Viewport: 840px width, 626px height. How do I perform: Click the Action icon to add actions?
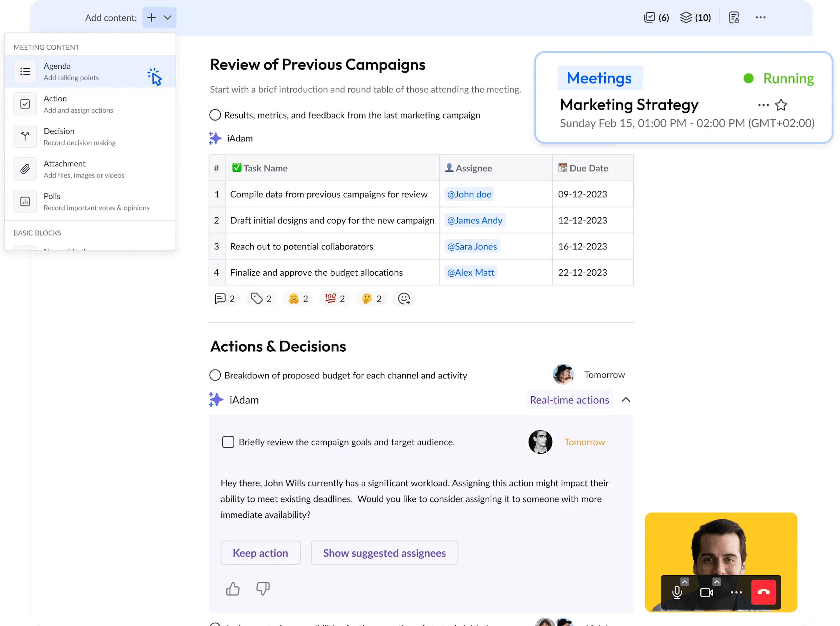point(25,103)
